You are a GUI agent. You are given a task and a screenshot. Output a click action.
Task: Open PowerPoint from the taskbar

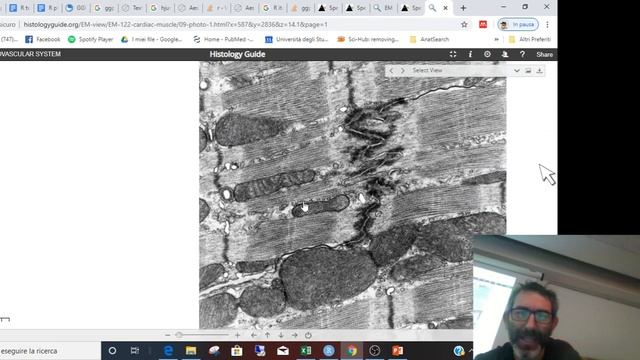coord(398,351)
